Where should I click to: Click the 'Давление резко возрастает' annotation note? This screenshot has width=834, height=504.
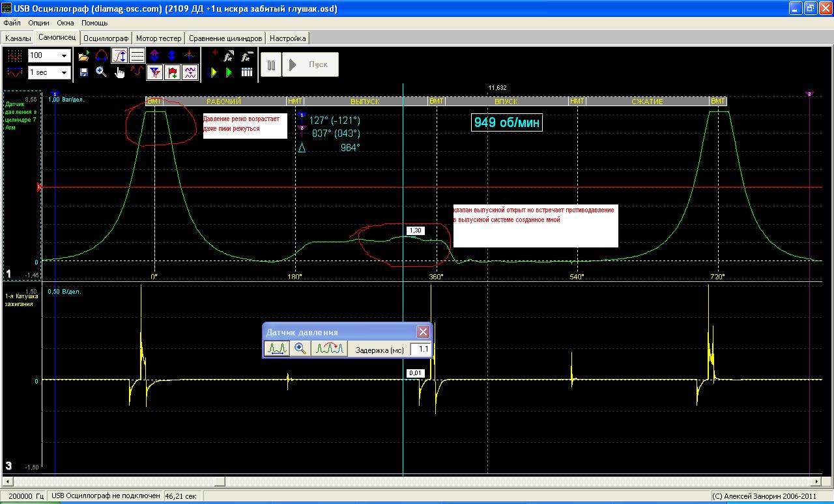coord(244,126)
